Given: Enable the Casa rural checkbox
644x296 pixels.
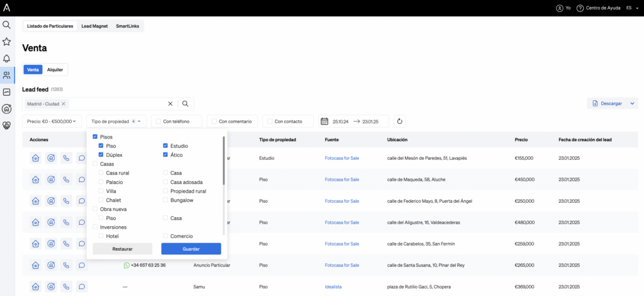Looking at the screenshot, I should click(x=101, y=173).
